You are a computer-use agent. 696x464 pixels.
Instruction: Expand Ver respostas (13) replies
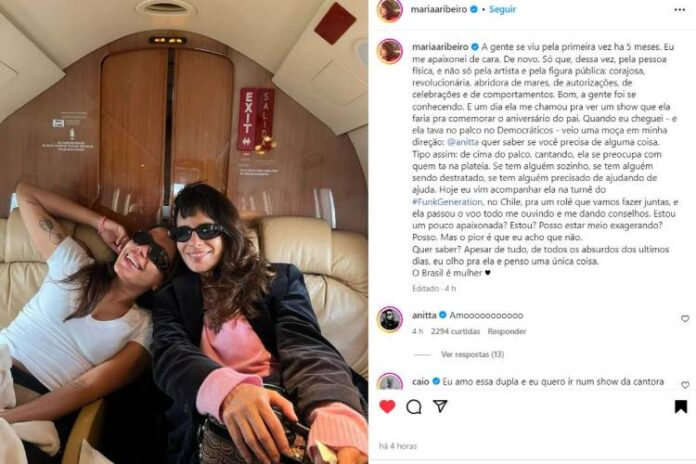pyautogui.click(x=472, y=354)
